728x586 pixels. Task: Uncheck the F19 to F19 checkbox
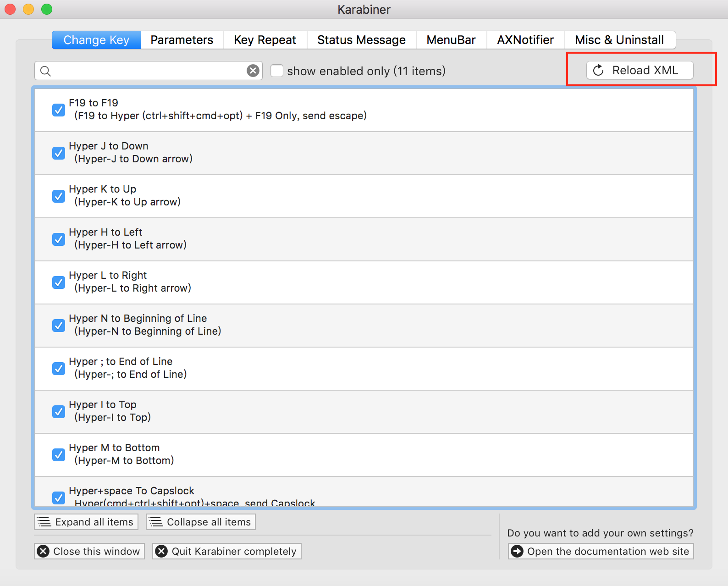pyautogui.click(x=59, y=110)
